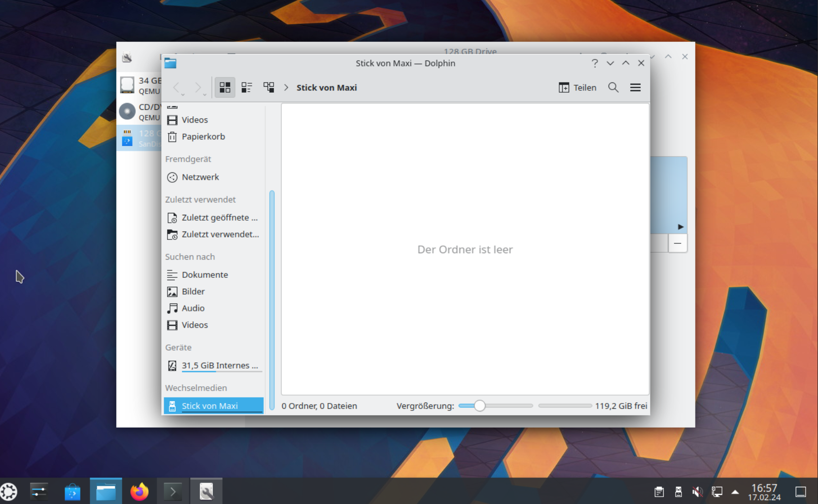Search for Dokumente in sidebar

pos(204,275)
